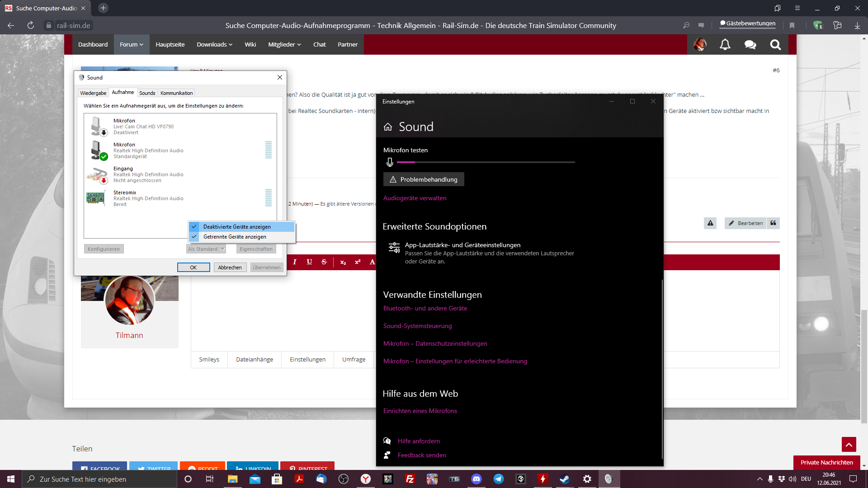Toggle strikethrough formatting in editor

point(324,262)
